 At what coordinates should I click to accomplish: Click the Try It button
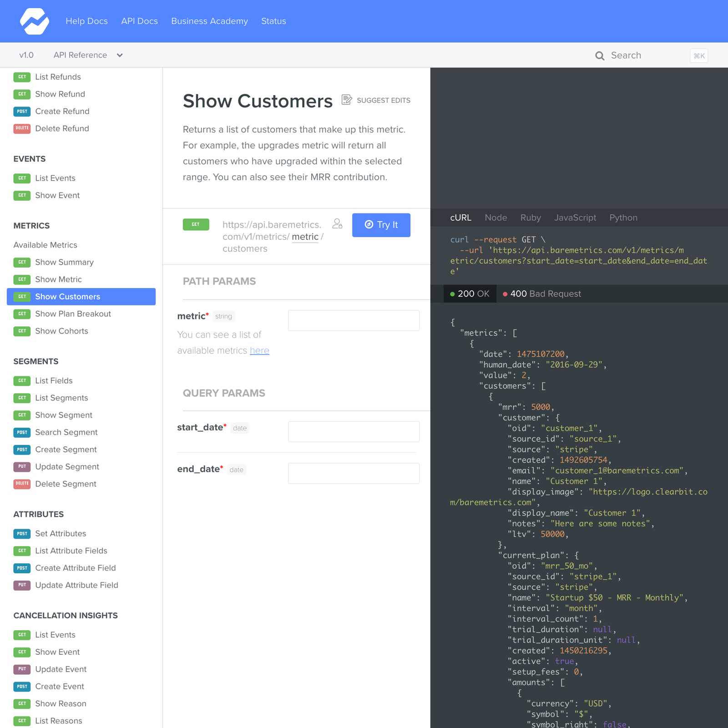pos(381,225)
